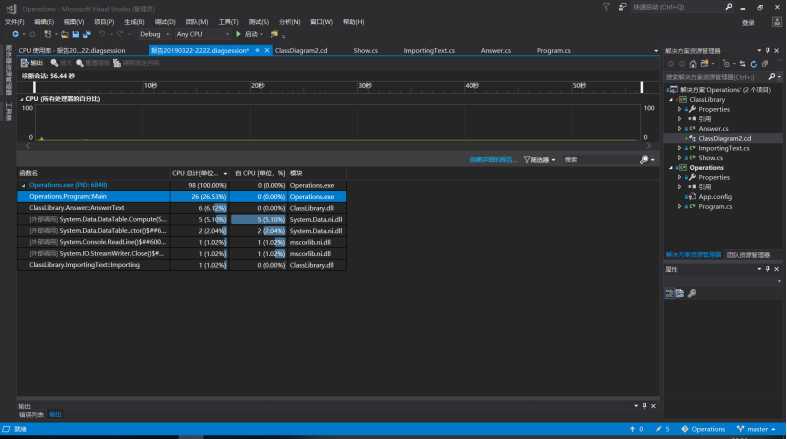
Task: Click the New Project toolbar icon
Action: pyautogui.click(x=48, y=34)
